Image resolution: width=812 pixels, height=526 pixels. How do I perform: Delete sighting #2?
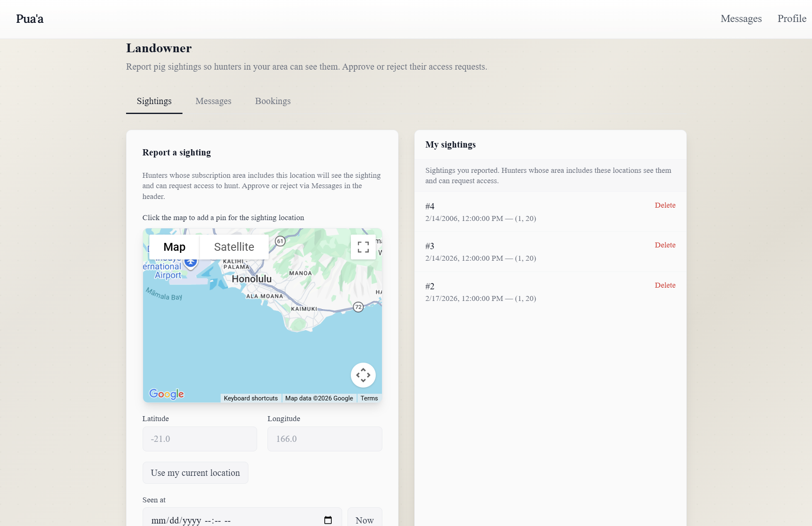click(x=665, y=285)
